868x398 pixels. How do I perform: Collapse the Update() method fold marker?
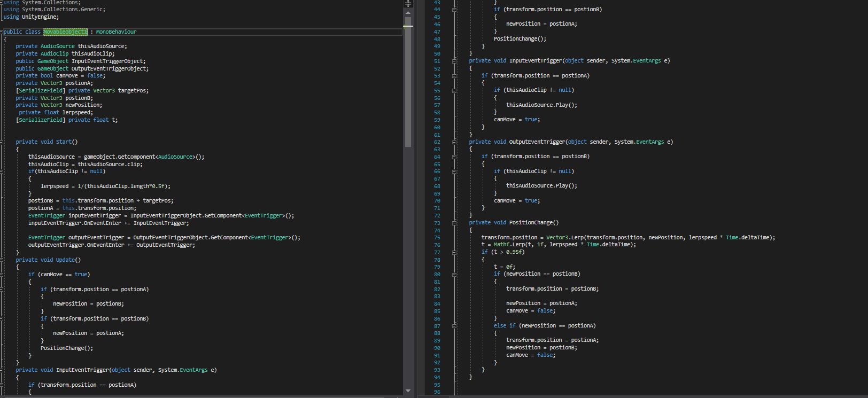pyautogui.click(x=2, y=260)
